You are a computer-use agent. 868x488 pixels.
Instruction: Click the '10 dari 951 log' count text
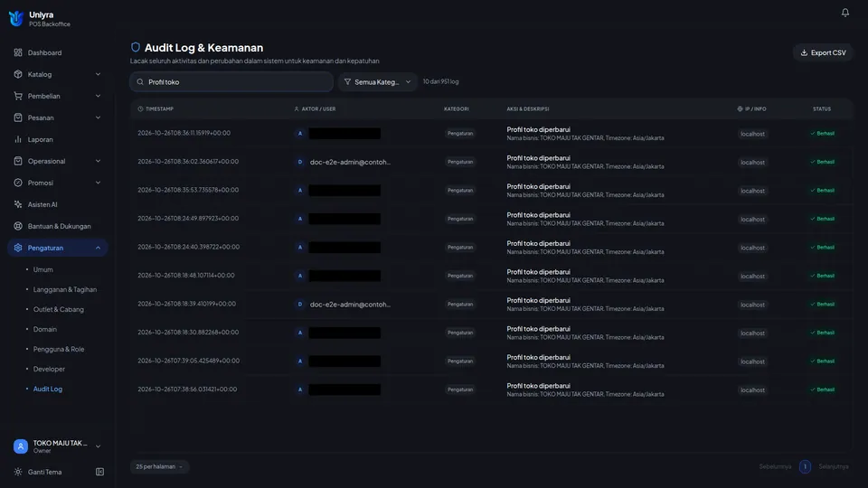440,81
